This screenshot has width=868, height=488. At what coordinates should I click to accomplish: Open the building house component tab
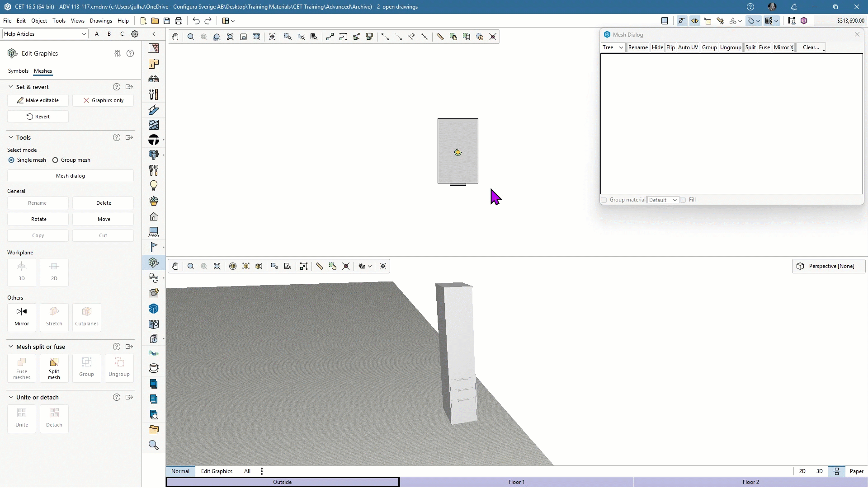[x=154, y=216]
